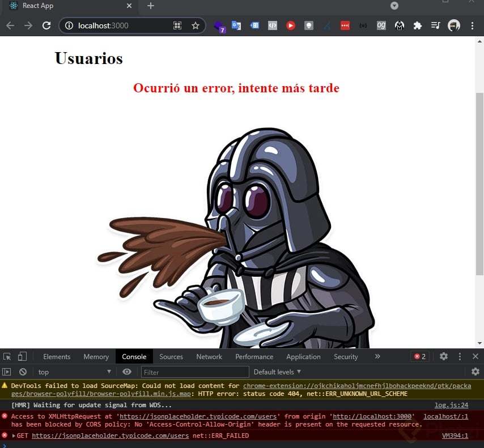The image size is (484, 448).
Task: Open the browser extensions puzzle piece icon
Action: click(x=418, y=25)
